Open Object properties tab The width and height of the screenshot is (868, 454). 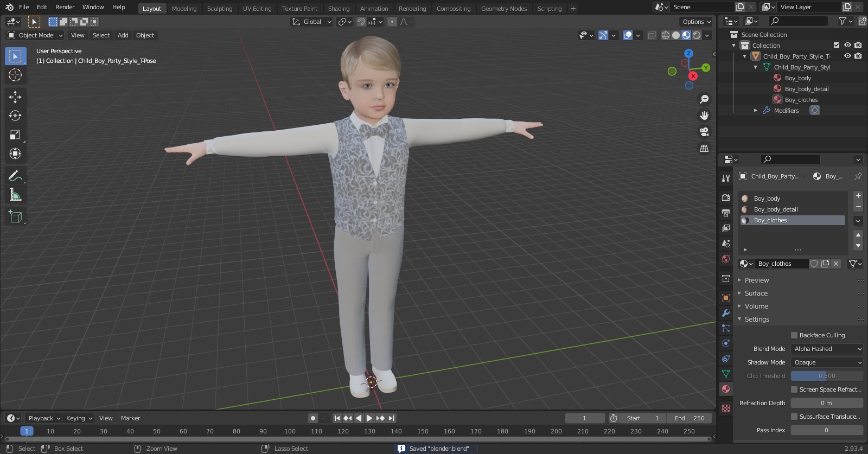point(726,298)
